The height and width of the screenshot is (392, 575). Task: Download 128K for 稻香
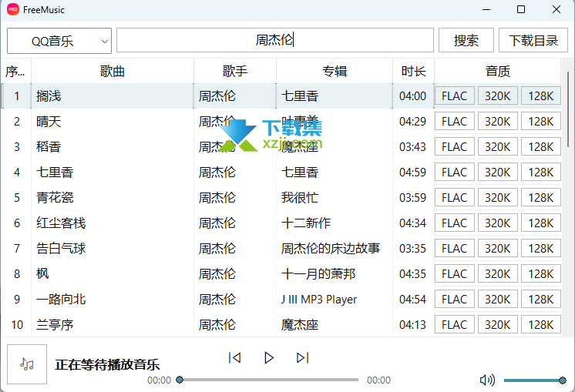(x=541, y=146)
